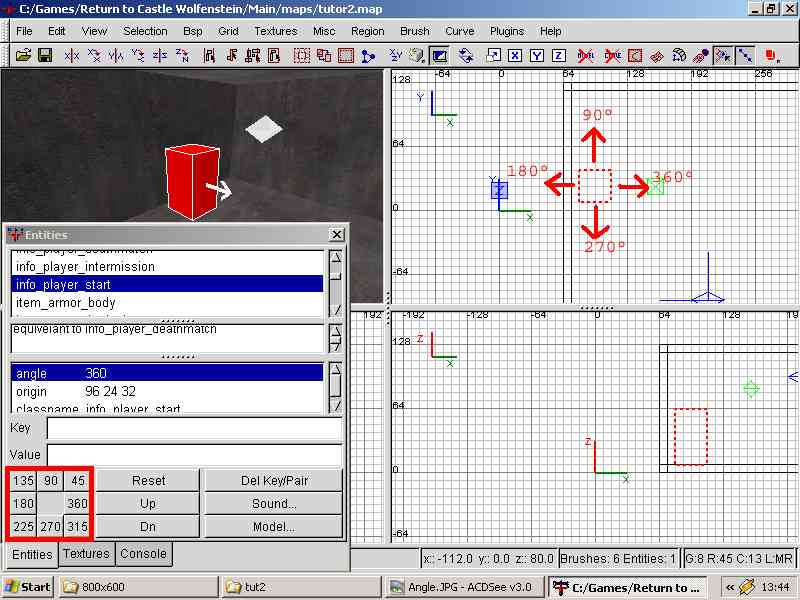
Task: Open the Textures menu
Action: [x=275, y=31]
